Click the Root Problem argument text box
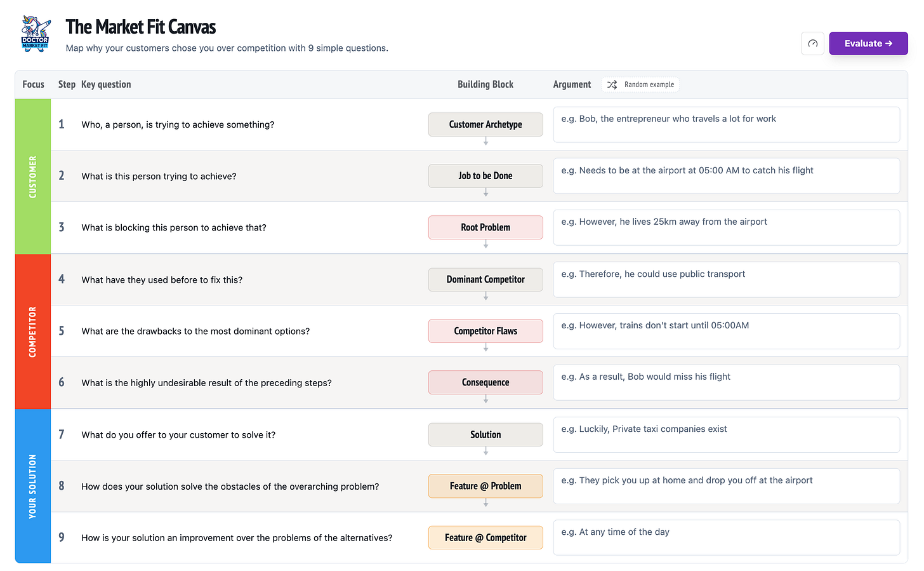Image resolution: width=924 pixels, height=571 pixels. pos(726,227)
